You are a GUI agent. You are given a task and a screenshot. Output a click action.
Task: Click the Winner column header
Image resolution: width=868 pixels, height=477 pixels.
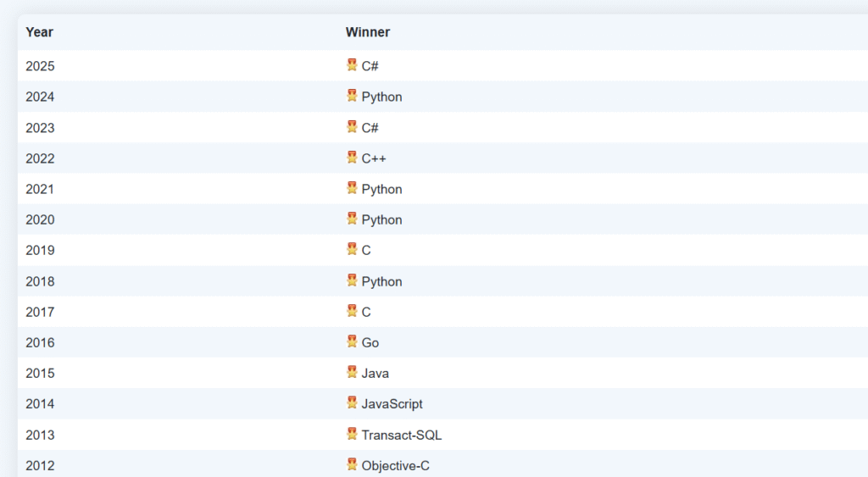click(367, 32)
